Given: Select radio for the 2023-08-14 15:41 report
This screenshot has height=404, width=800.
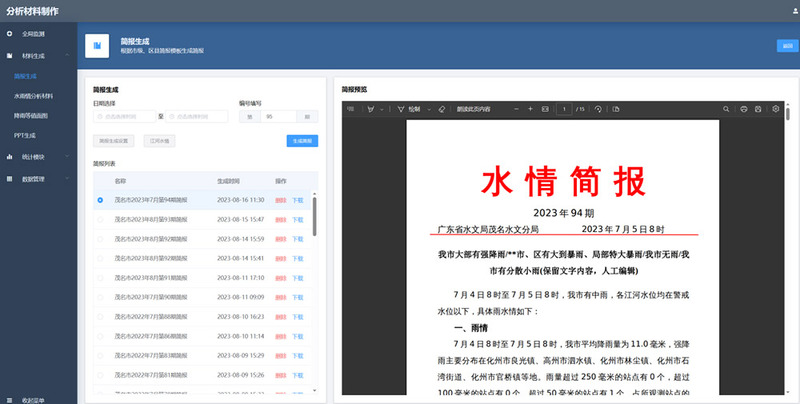Looking at the screenshot, I should 100,258.
